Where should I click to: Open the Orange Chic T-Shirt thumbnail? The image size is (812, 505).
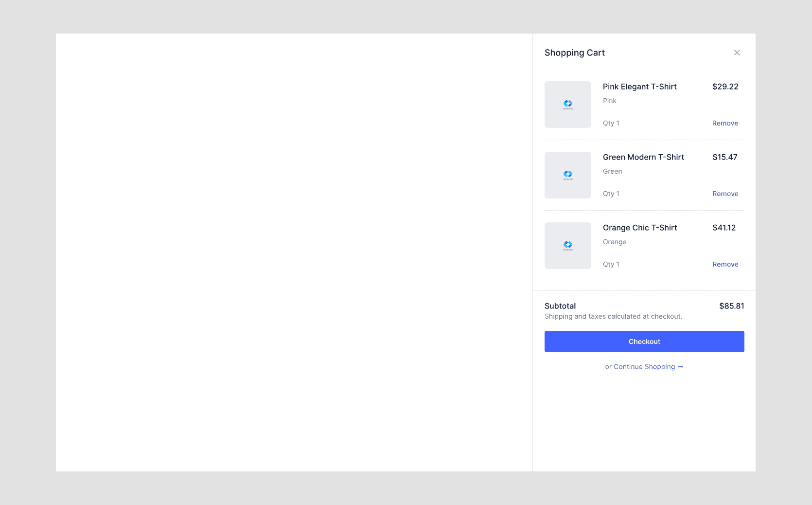568,246
